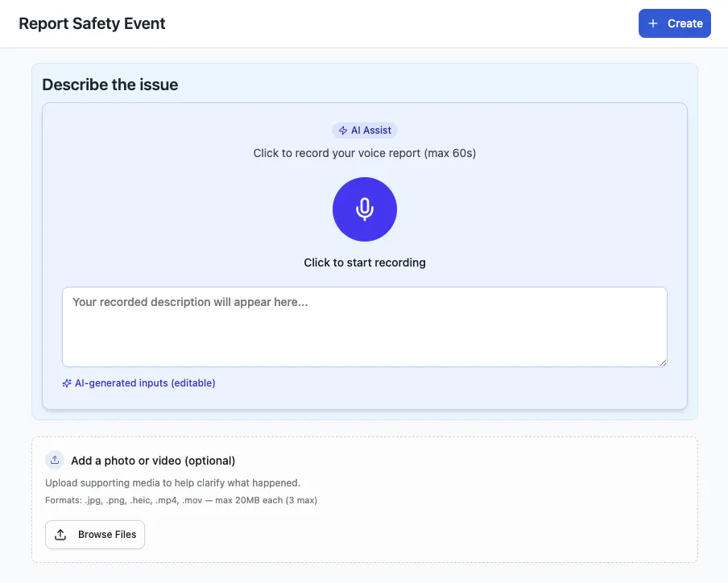The width and height of the screenshot is (728, 583).
Task: Click 'Add a photo or video (optional)' heading
Action: [x=153, y=461]
